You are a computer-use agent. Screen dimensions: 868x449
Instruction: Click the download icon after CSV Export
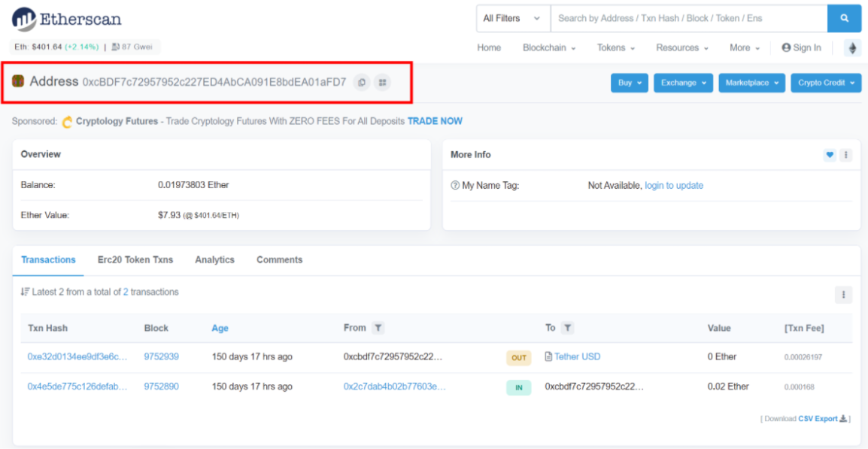coord(843,419)
